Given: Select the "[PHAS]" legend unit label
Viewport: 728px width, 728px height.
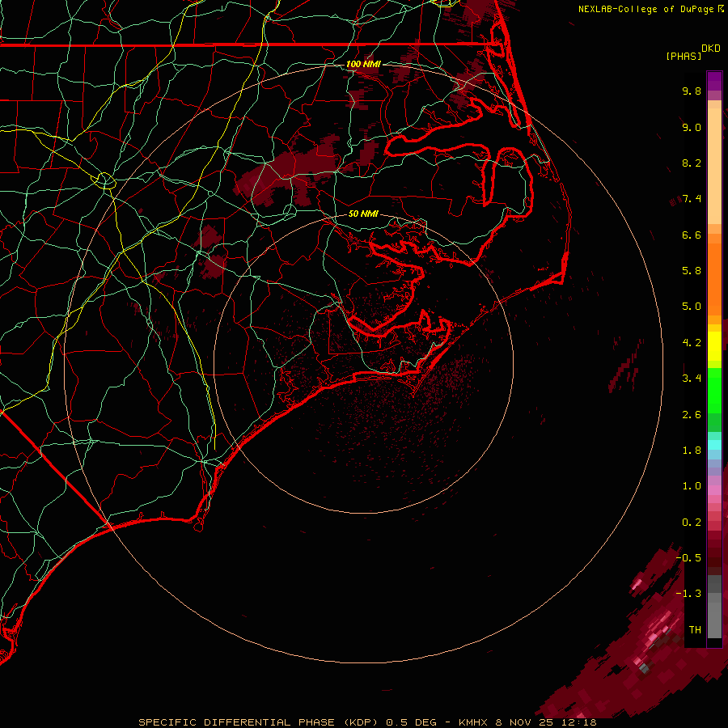Looking at the screenshot, I should tap(684, 57).
